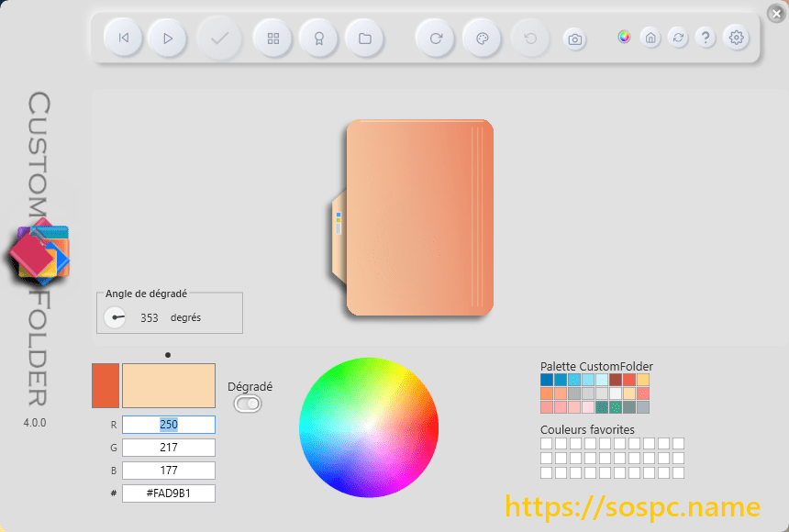Click the peach folder preview image
The image size is (789, 532).
click(413, 217)
